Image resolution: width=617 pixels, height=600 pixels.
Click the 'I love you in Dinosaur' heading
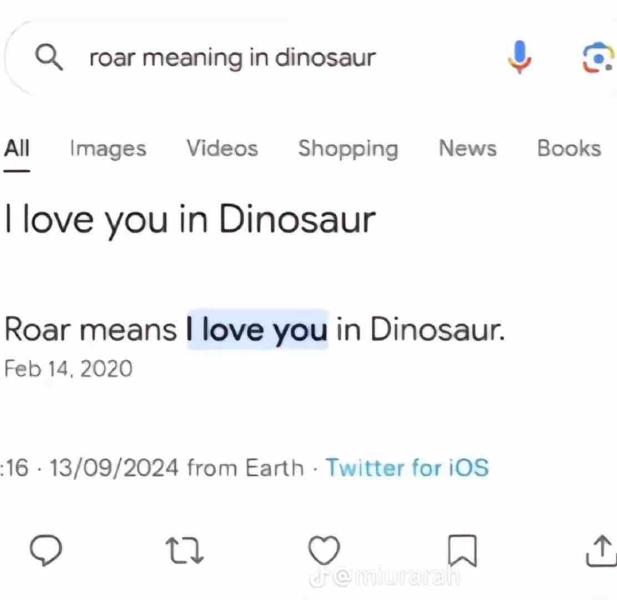[x=190, y=219]
